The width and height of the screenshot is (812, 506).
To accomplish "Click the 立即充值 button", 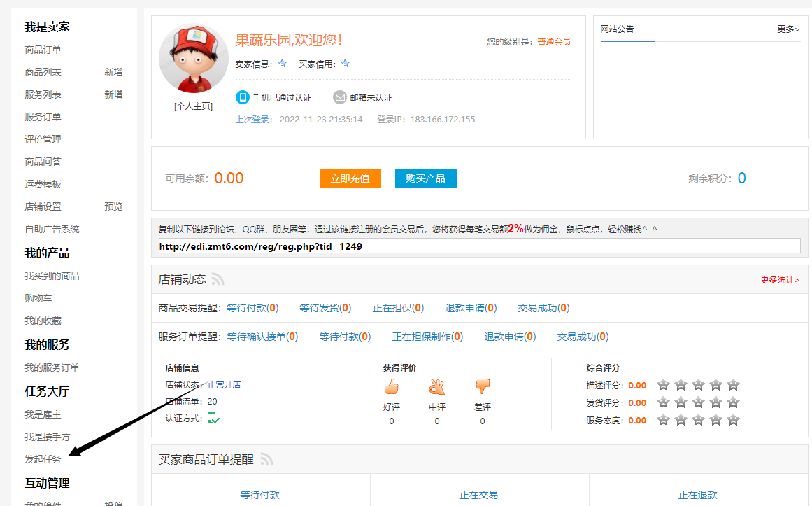I will 350,178.
